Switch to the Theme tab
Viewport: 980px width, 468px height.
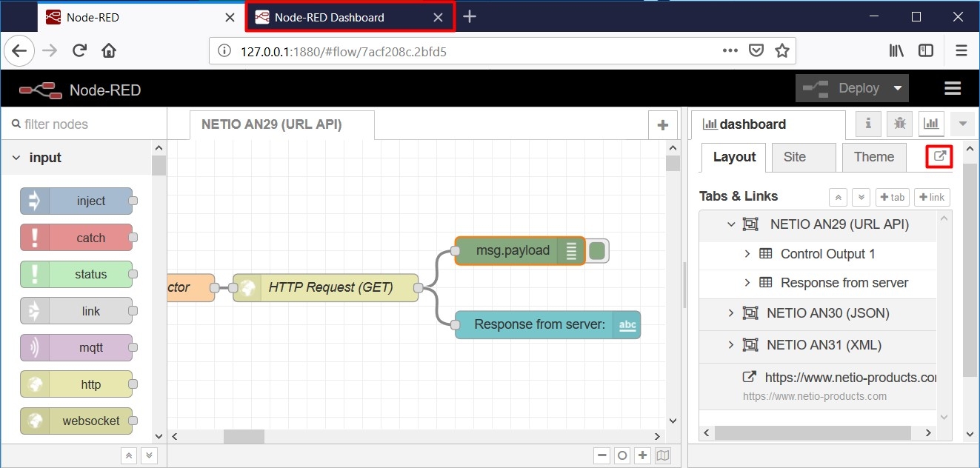pyautogui.click(x=874, y=157)
